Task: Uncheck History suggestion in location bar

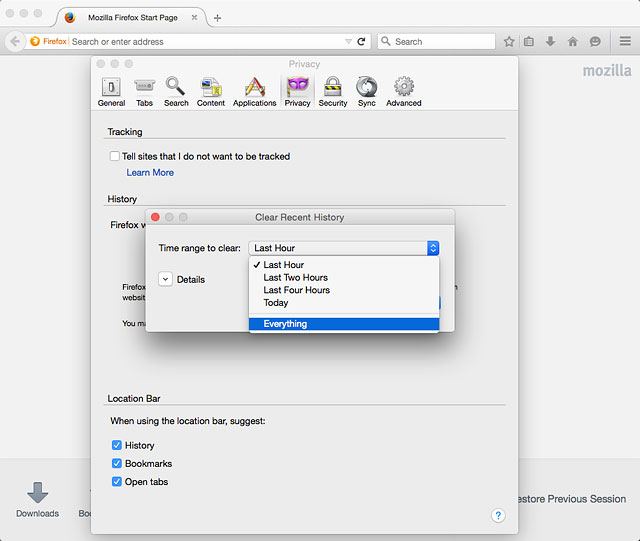Action: point(117,445)
